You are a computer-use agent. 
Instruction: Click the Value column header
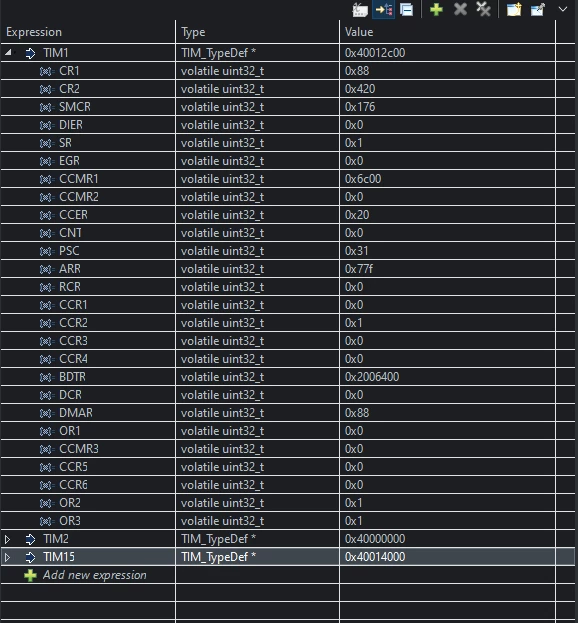coord(447,32)
